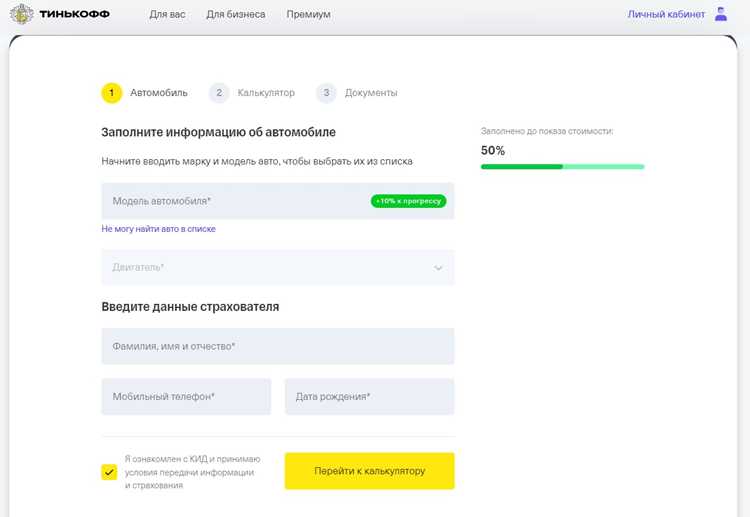
Task: Click the Tinkoff logo emblem
Action: pyautogui.click(x=21, y=14)
